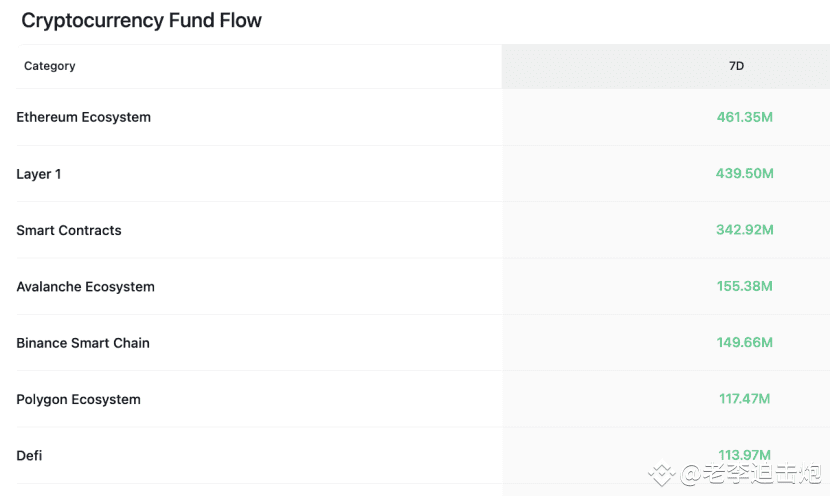830x496 pixels.
Task: Click the 439.50M value for Layer 1
Action: (x=745, y=174)
